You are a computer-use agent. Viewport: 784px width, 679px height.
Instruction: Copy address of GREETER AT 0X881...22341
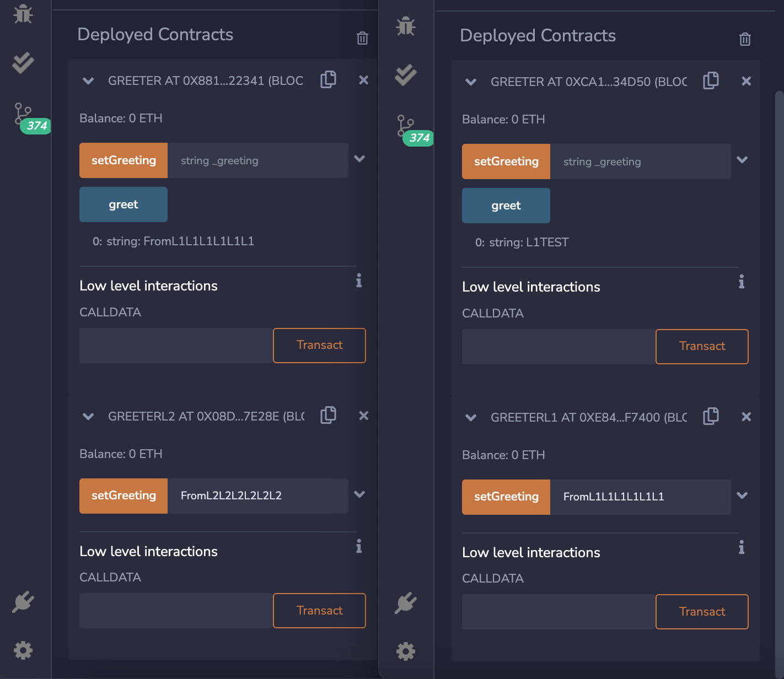pyautogui.click(x=329, y=79)
